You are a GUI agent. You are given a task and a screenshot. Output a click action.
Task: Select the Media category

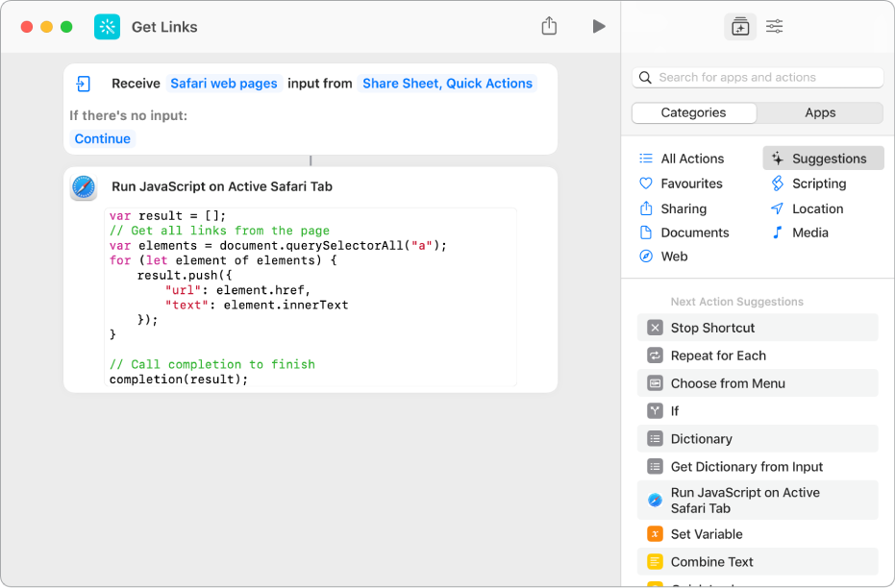[809, 233]
